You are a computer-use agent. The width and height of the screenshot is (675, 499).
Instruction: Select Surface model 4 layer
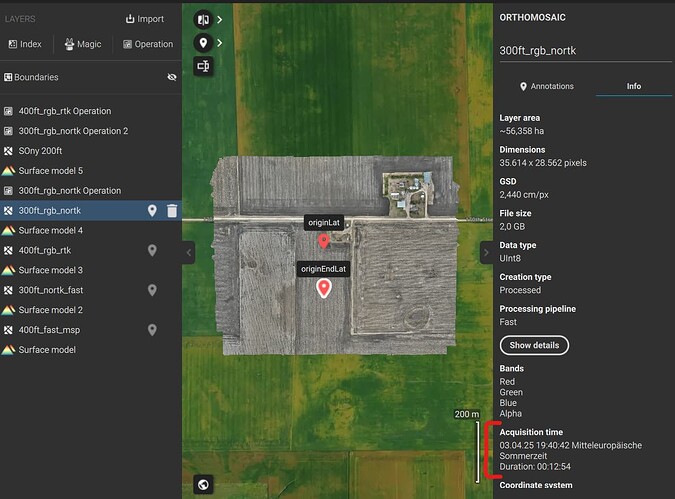point(90,230)
